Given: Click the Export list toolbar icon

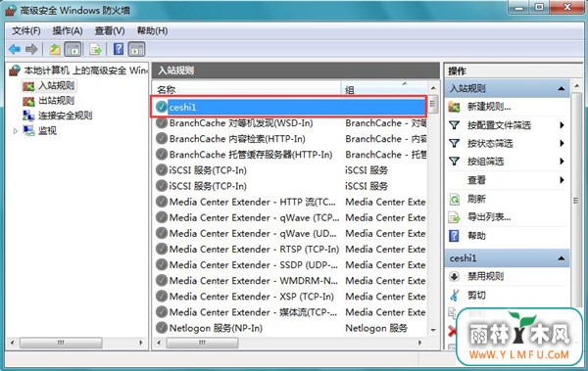Looking at the screenshot, I should [95, 49].
